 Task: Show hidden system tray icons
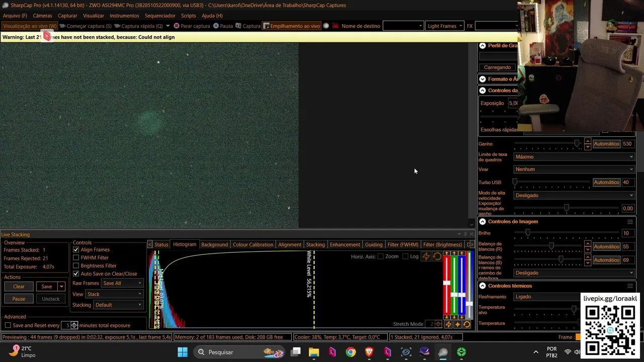coord(536,352)
